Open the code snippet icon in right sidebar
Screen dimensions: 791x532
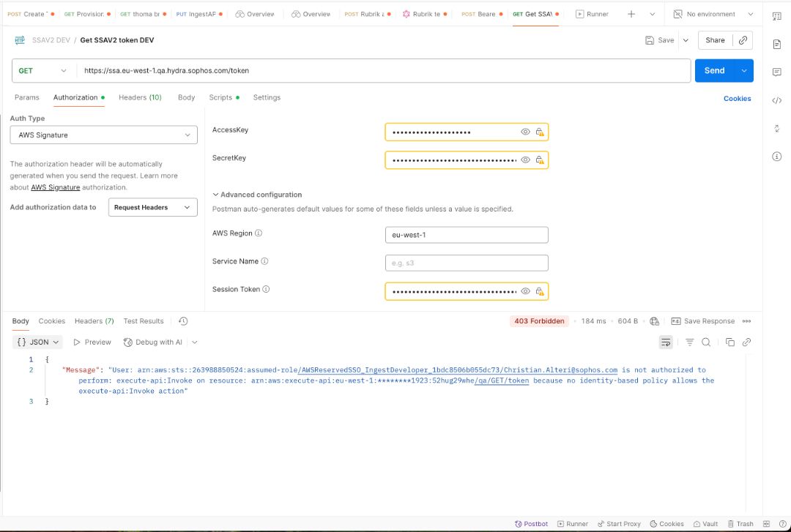point(777,100)
